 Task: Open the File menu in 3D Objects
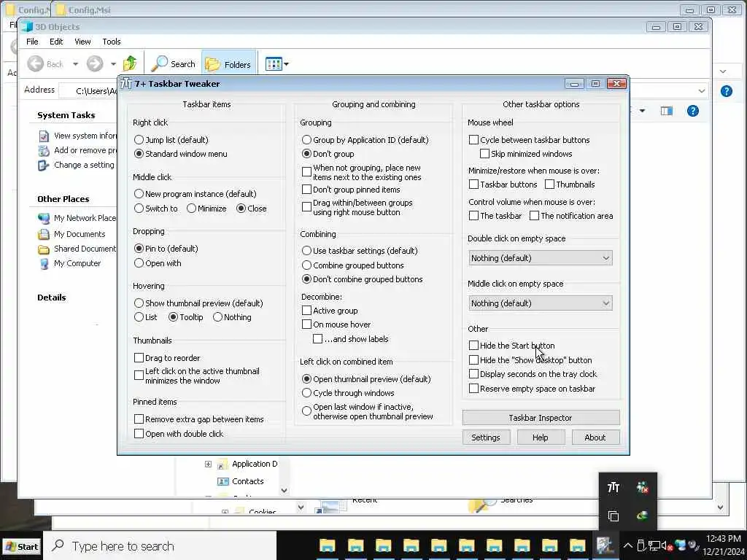point(32,42)
